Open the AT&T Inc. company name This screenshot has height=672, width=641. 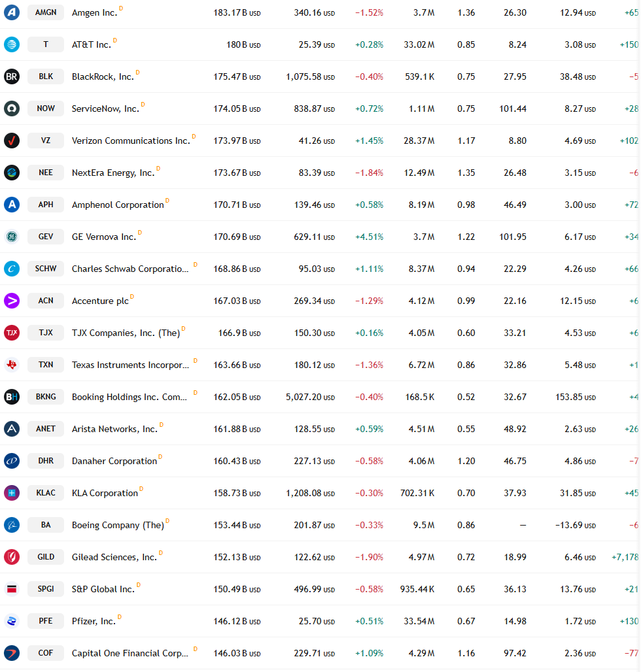coord(92,45)
